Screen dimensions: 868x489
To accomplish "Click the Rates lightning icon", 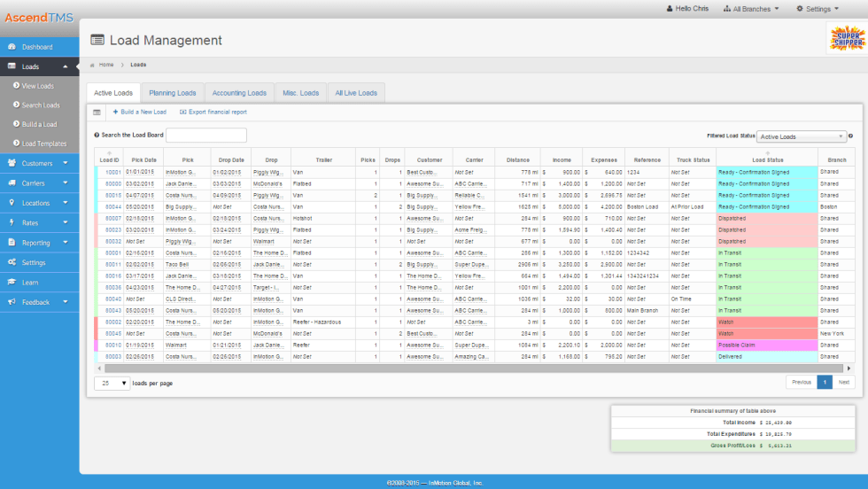I will coord(12,222).
